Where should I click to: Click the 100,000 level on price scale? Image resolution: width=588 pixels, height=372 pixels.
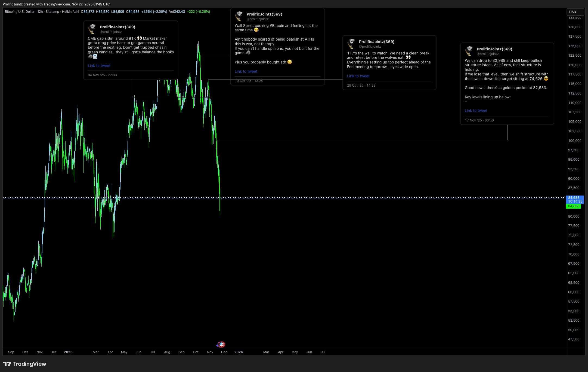(x=574, y=141)
